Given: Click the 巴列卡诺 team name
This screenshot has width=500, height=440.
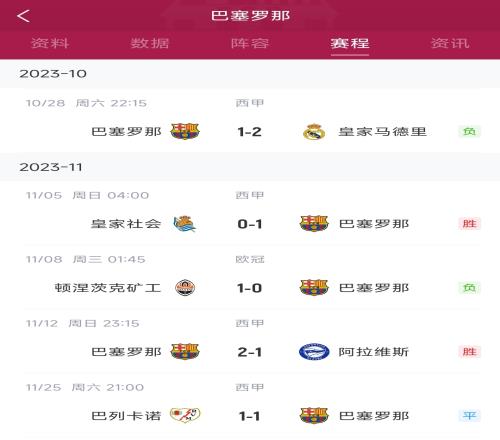Looking at the screenshot, I should click(126, 416).
